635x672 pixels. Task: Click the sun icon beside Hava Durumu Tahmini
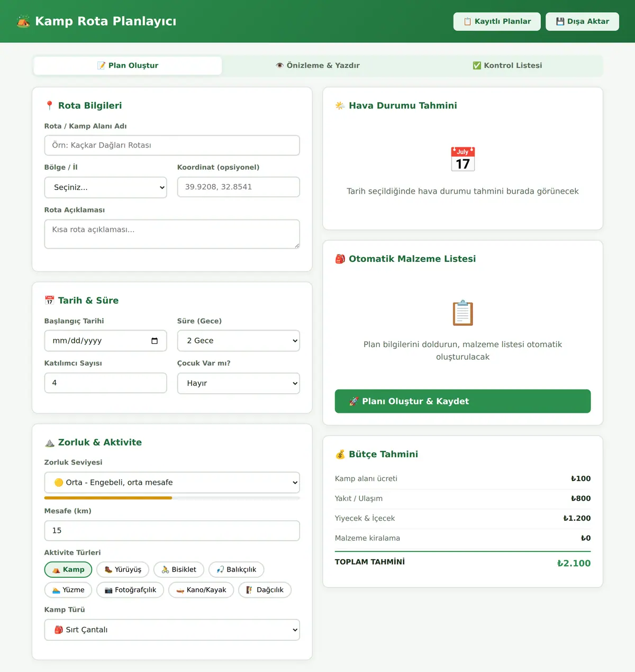point(340,106)
